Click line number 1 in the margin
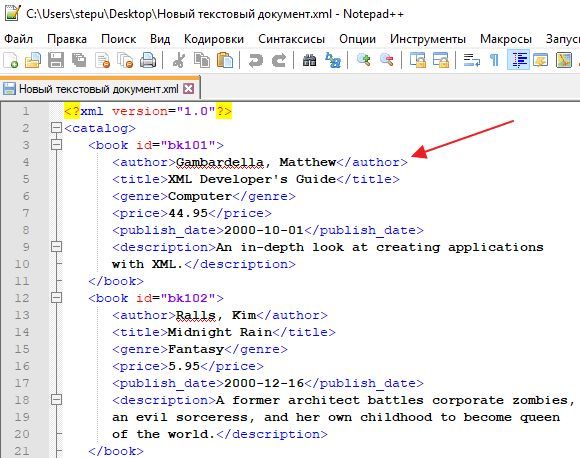Viewport: 580px width, 458px height. coord(26,111)
